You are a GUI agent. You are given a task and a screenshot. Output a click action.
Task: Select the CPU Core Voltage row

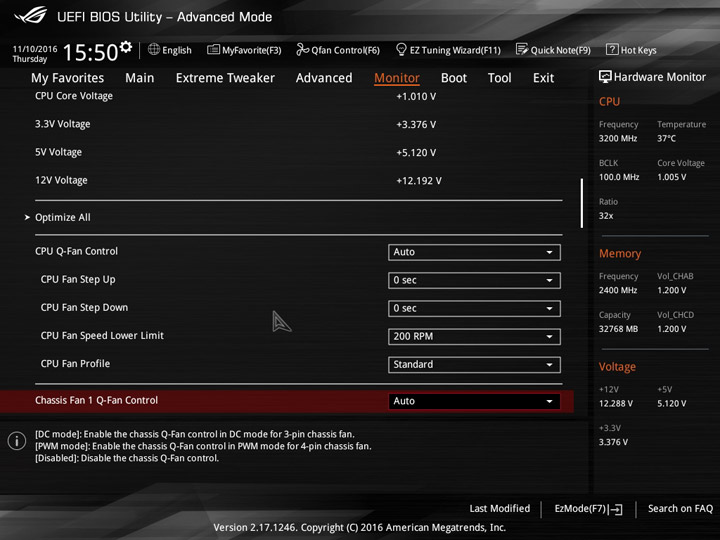click(x=298, y=96)
